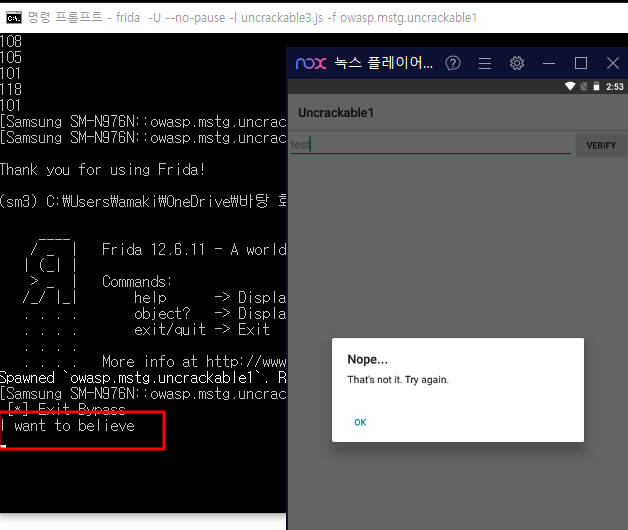Screen dimensions: 628x530
Task: Click the Nox help question-mark icon
Action: (453, 63)
